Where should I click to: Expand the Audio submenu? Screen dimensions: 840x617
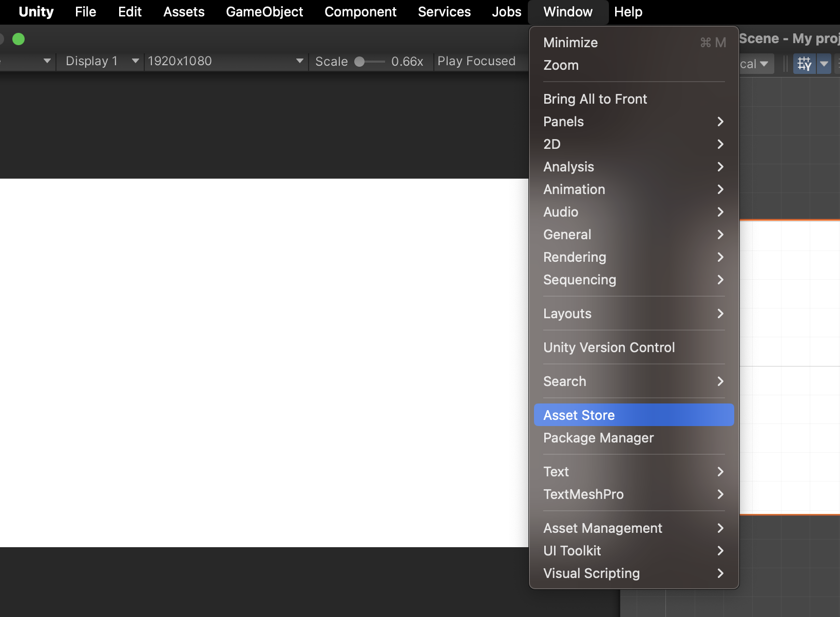click(x=634, y=212)
